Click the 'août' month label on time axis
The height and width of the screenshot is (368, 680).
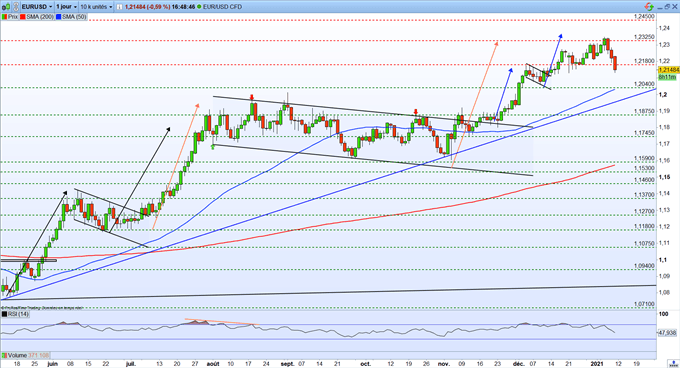coord(213,364)
